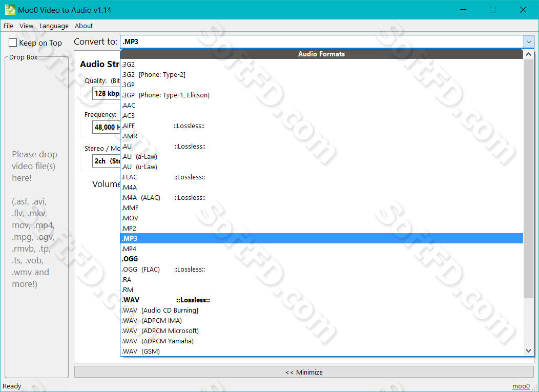
Task: Click the Moo0 app icon in title bar
Action: coord(10,10)
